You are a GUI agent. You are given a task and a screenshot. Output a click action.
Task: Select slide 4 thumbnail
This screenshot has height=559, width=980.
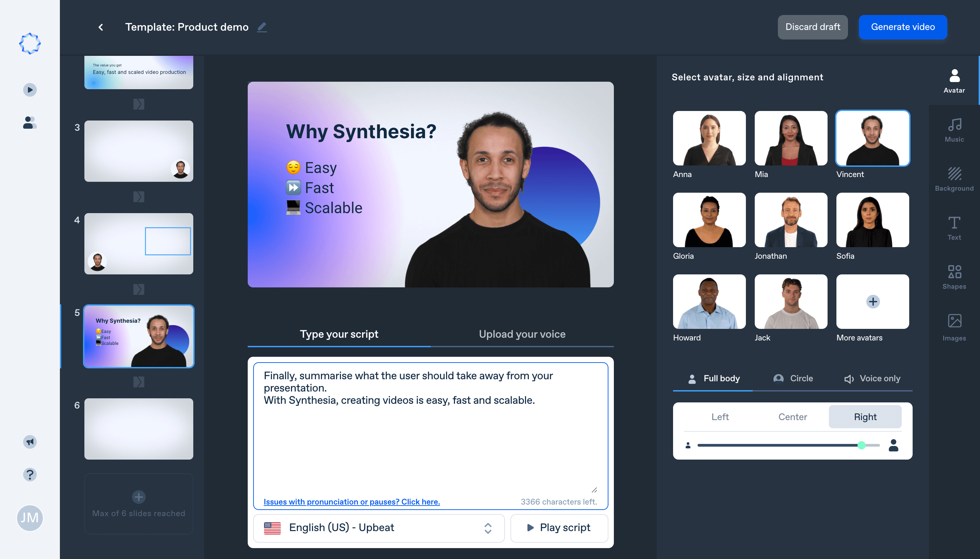click(138, 244)
